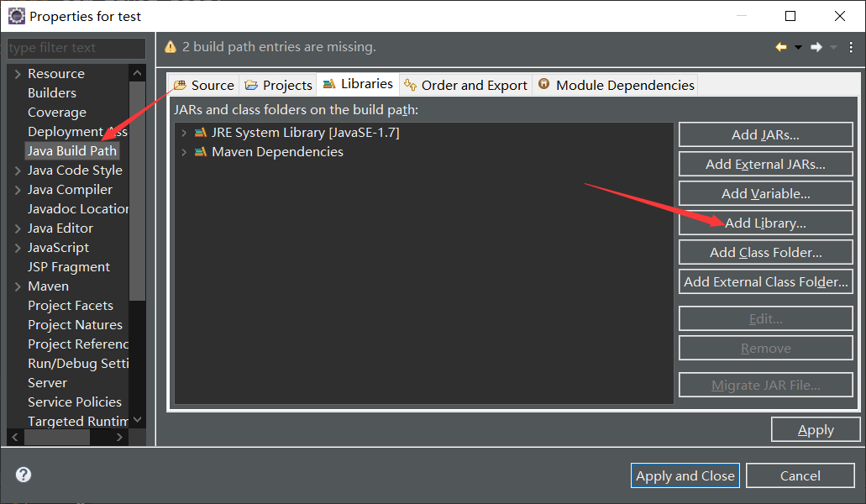Viewport: 866px width, 504px height.
Task: Click the horizontal scrollbar right arrow
Action: (119, 437)
